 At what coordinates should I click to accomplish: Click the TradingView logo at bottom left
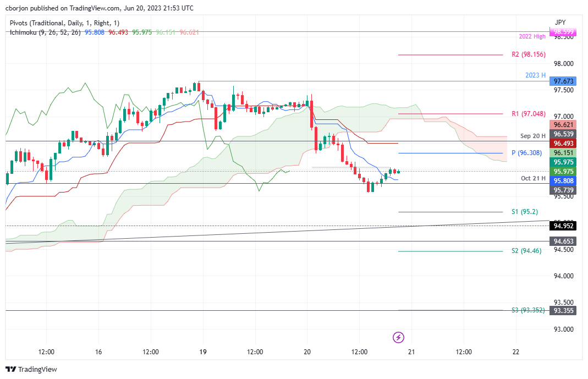(31, 369)
